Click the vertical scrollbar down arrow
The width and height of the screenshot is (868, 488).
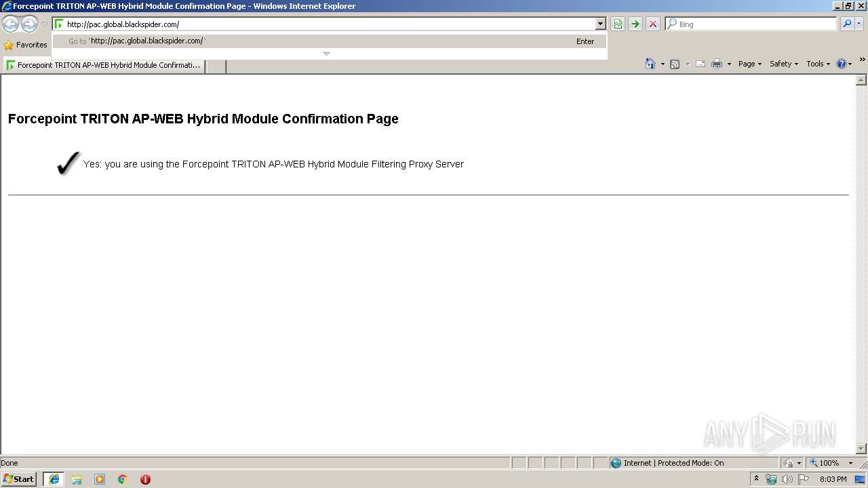(x=861, y=448)
